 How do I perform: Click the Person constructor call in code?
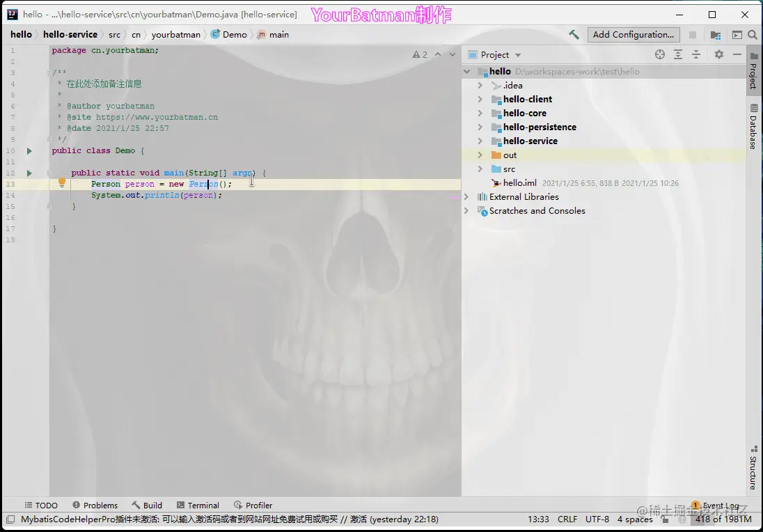(204, 184)
